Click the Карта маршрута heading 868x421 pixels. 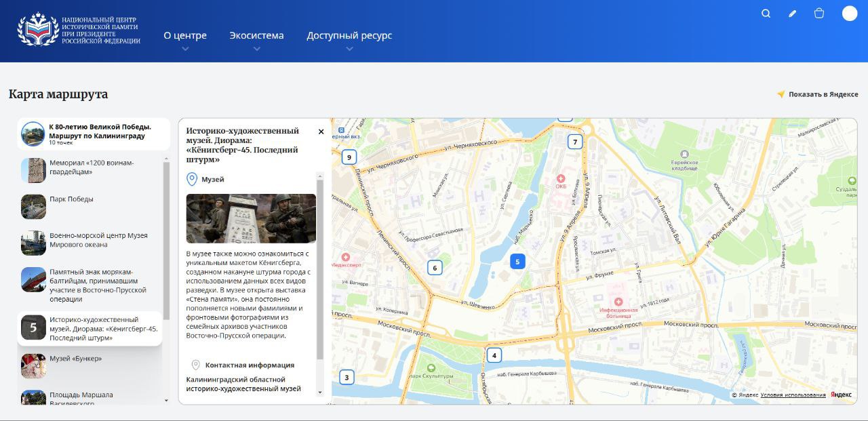tap(58, 94)
